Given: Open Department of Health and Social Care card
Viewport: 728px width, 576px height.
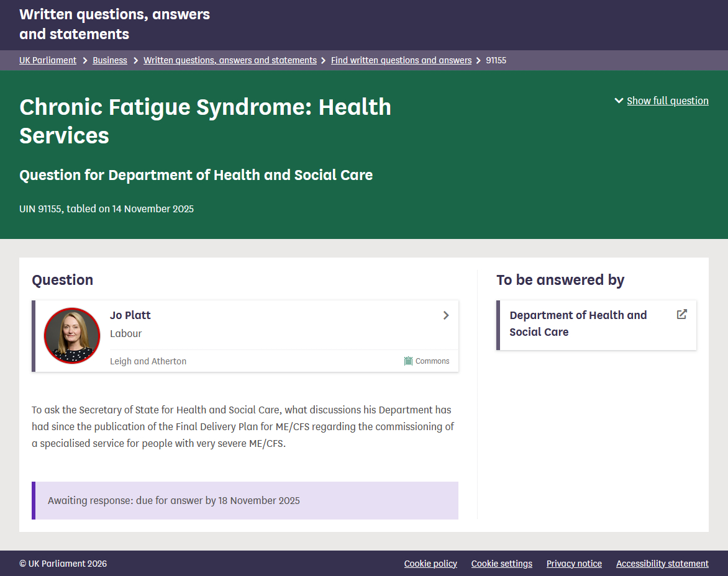Looking at the screenshot, I should pos(578,323).
